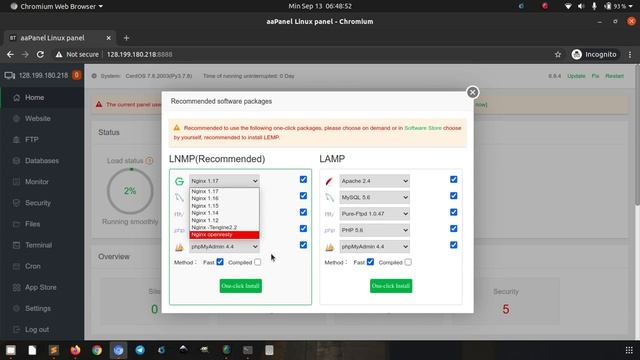This screenshot has width=640, height=360.
Task: Enable LNMP Compiled method checkbox
Action: point(258,262)
